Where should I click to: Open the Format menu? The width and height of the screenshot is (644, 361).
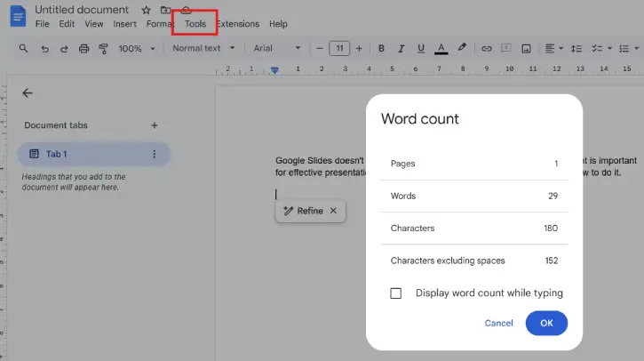pos(160,24)
